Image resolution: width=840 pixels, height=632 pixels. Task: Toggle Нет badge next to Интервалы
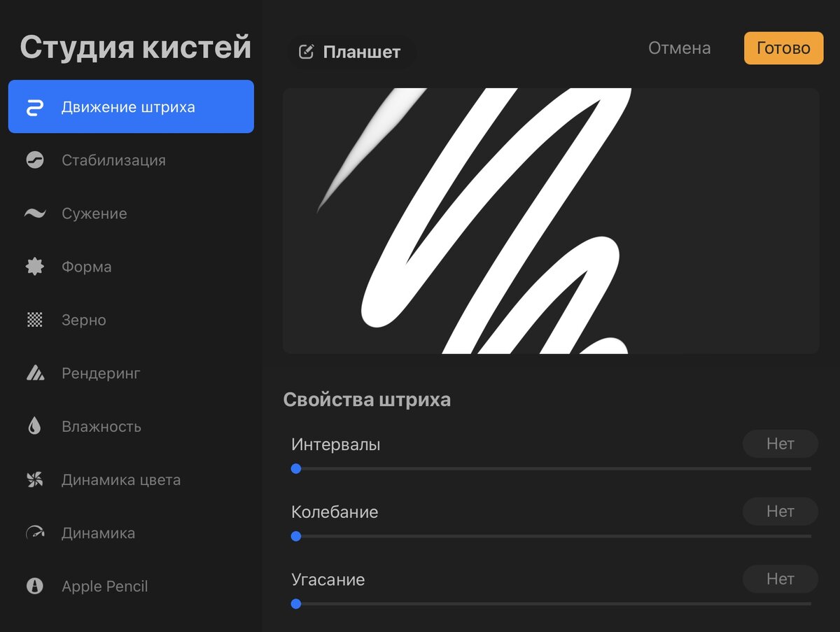pyautogui.click(x=780, y=444)
